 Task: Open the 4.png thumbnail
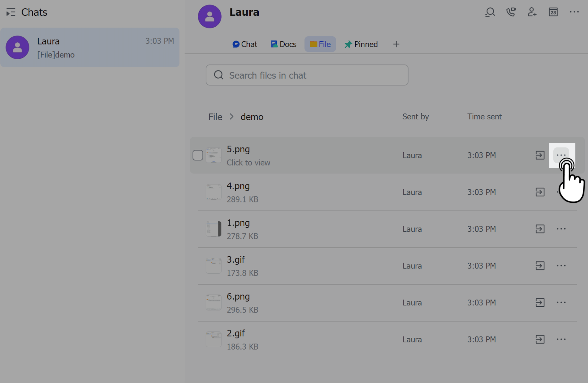(x=213, y=192)
